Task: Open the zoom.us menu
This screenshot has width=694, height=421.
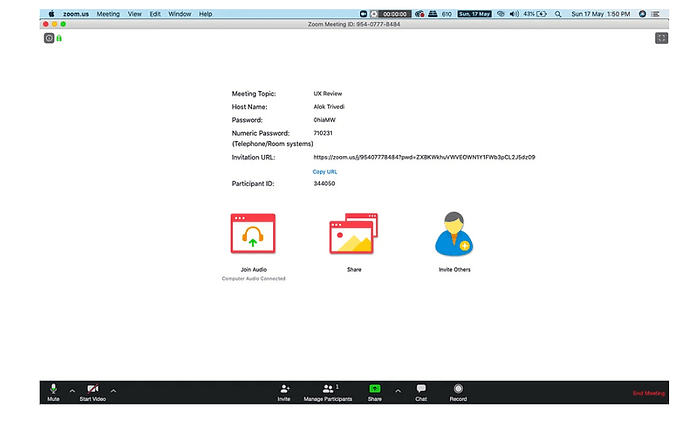Action: [x=76, y=14]
